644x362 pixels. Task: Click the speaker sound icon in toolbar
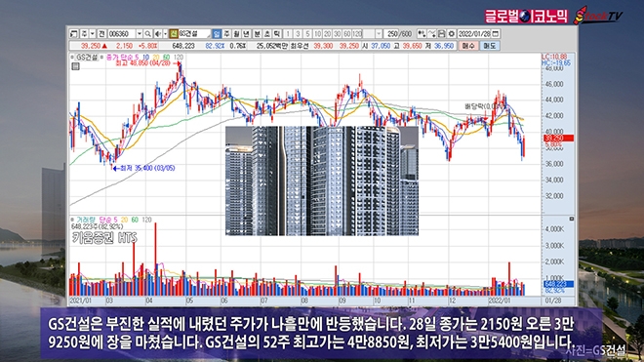coord(158,34)
